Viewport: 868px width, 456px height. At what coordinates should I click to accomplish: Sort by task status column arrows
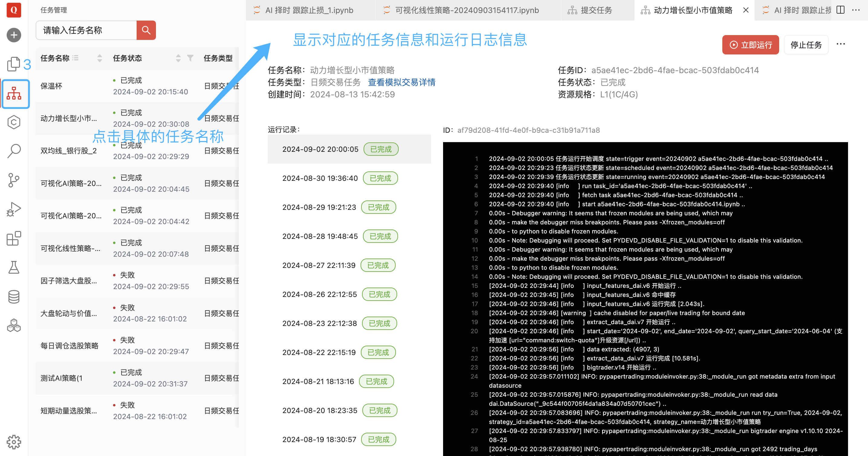pyautogui.click(x=178, y=58)
